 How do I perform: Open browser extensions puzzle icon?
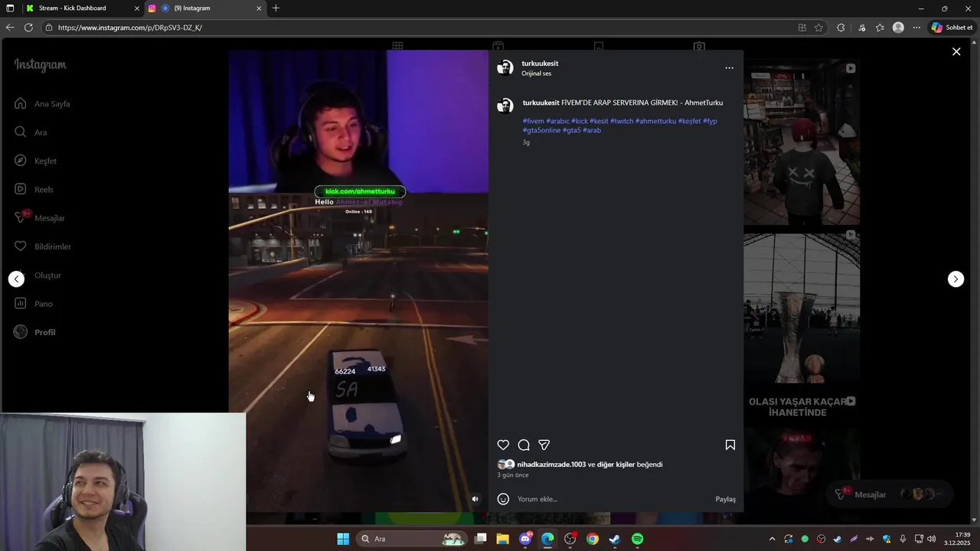[x=841, y=28]
